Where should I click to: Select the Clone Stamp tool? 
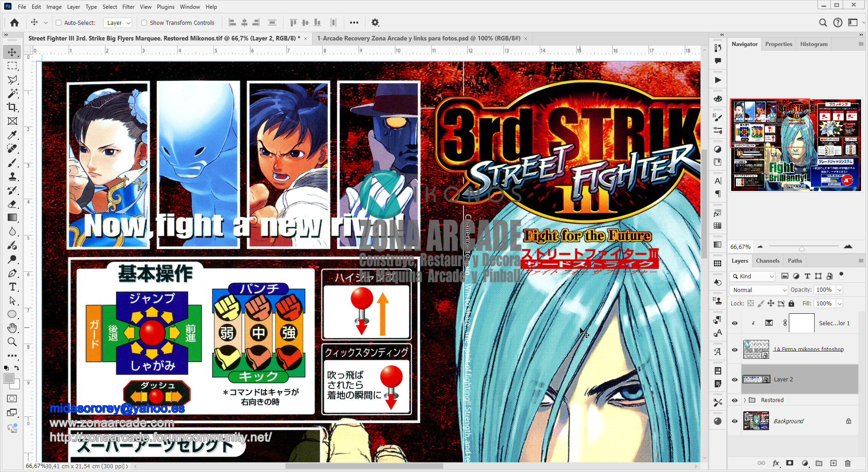point(12,176)
